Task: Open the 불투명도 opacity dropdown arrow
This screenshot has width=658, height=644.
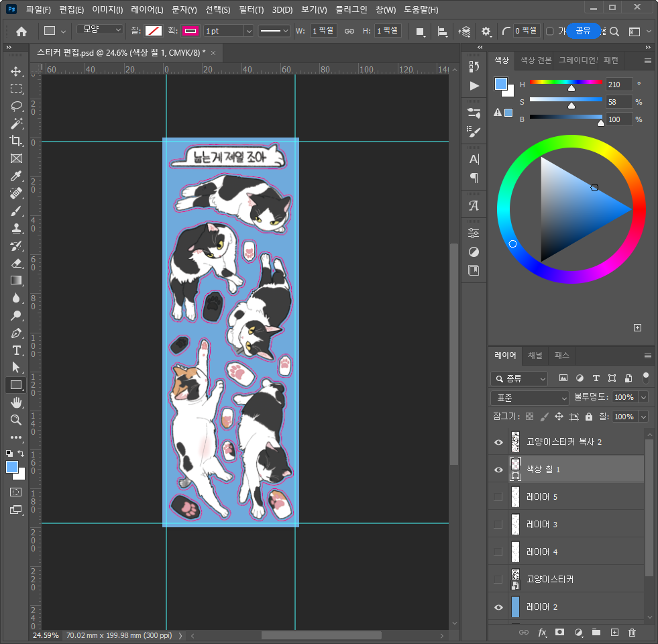Action: coord(643,397)
